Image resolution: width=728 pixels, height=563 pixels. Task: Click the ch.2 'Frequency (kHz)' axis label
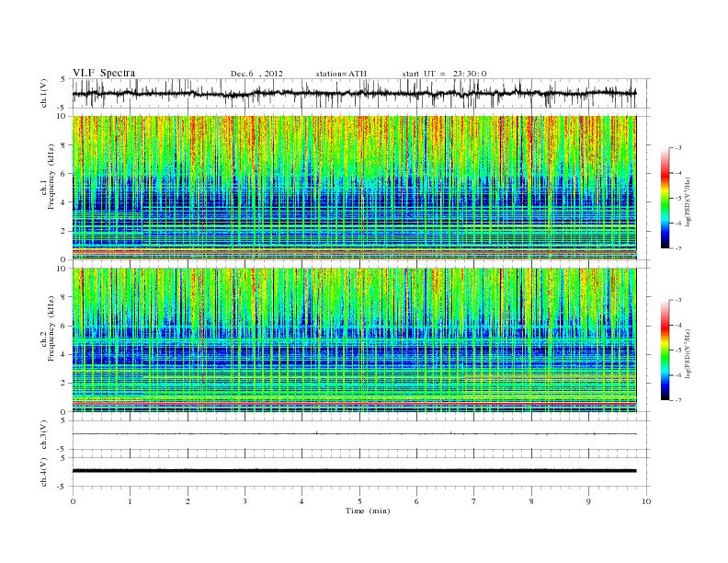pyautogui.click(x=51, y=329)
